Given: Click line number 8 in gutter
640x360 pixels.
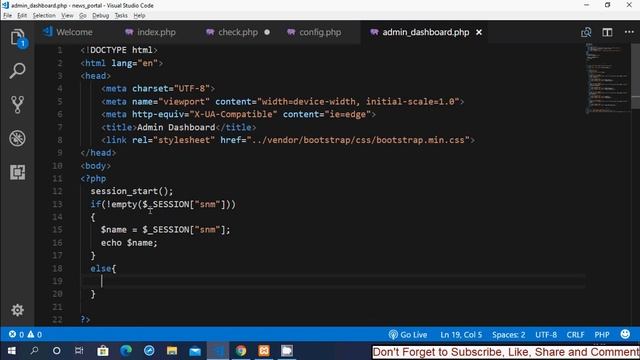Looking at the screenshot, I should coord(60,140).
